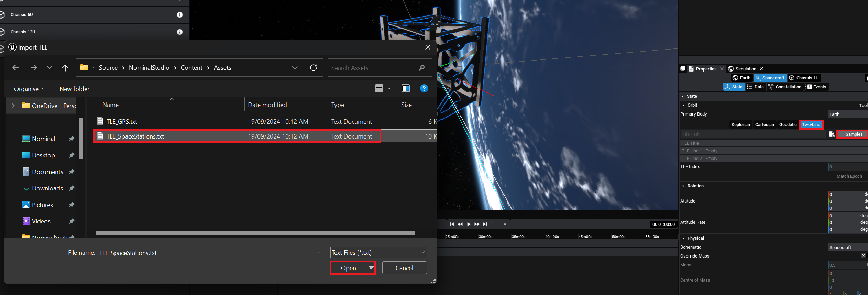Screen dimensions: 868x295
Task: Sort files by Name column
Action: [x=110, y=105]
